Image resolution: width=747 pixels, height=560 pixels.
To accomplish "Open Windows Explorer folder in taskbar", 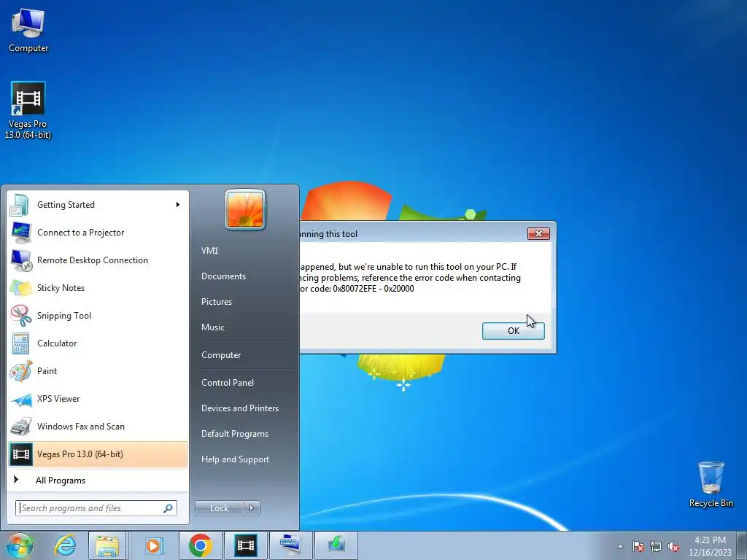I will pyautogui.click(x=108, y=545).
